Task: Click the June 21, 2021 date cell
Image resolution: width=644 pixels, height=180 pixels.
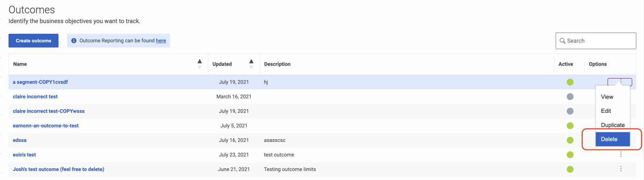Action: 234,169
